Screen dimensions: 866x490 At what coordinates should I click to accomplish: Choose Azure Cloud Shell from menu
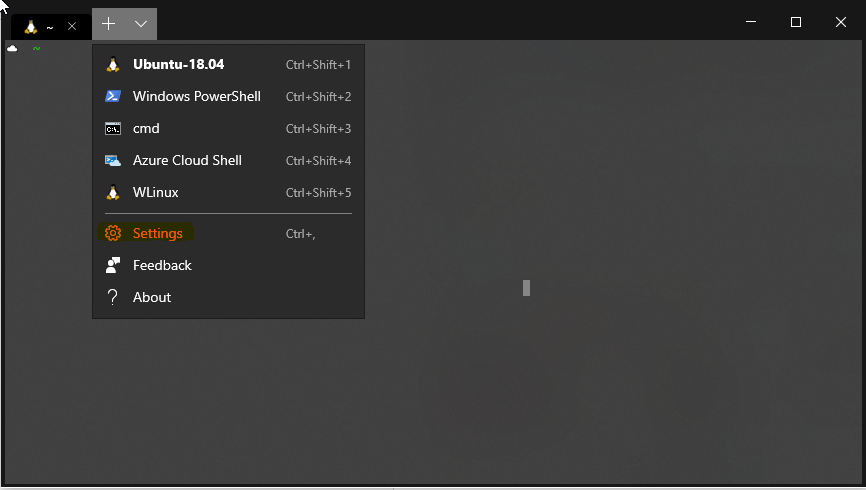(x=228, y=161)
